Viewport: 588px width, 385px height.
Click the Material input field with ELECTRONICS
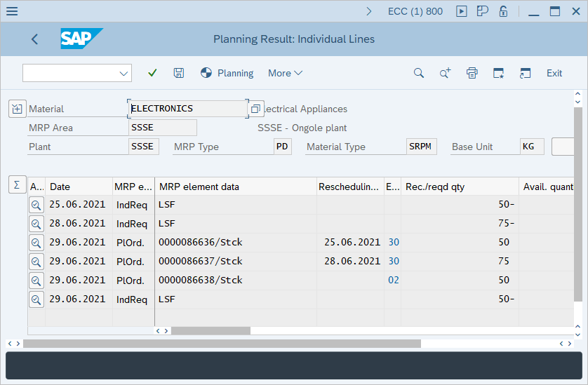pos(187,109)
